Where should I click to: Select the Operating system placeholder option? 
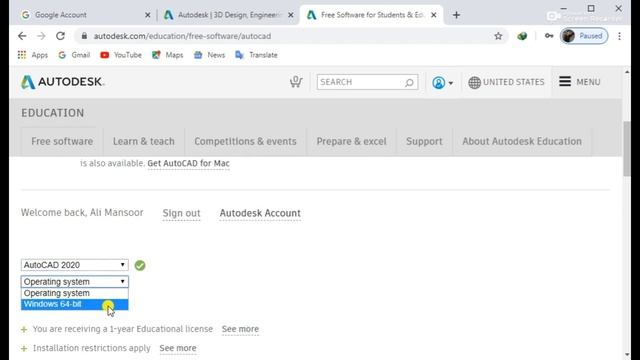click(75, 293)
